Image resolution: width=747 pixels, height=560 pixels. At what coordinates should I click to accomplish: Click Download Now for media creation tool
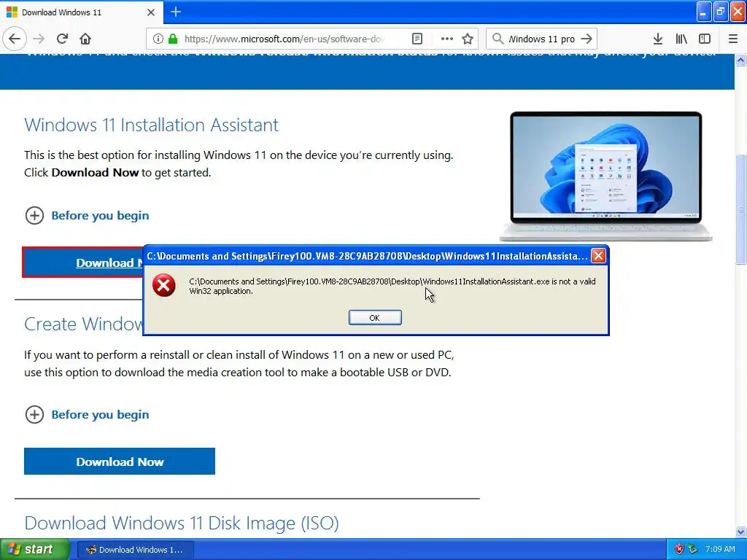click(x=120, y=461)
